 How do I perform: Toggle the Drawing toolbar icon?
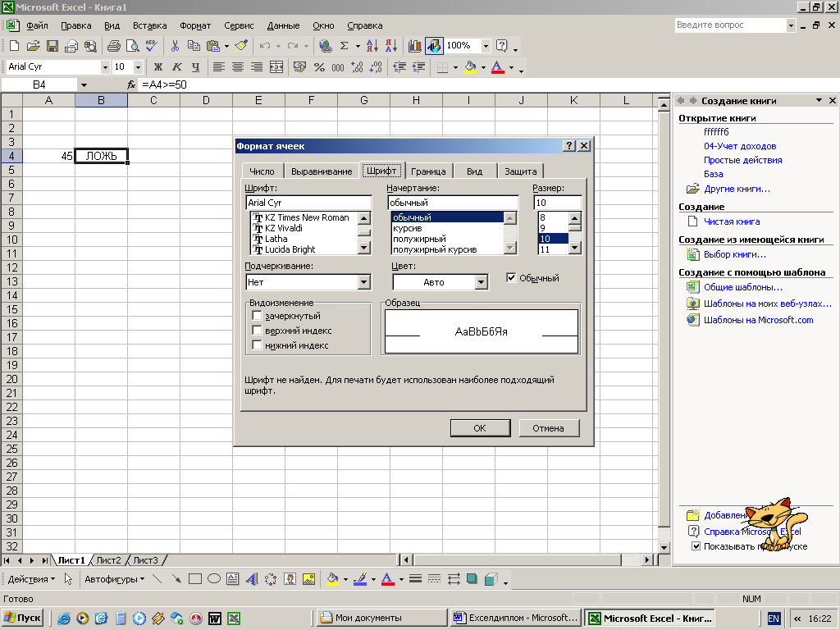tap(434, 46)
